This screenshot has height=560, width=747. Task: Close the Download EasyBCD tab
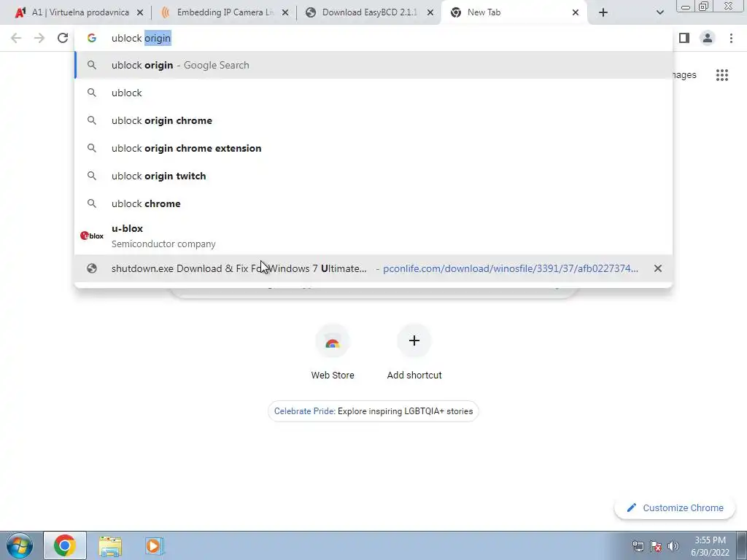click(x=430, y=13)
